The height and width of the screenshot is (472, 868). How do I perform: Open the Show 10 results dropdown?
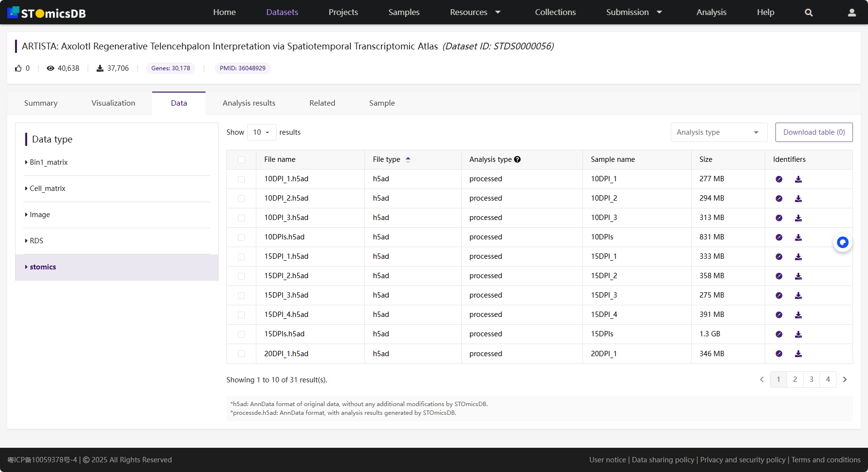[x=262, y=132]
